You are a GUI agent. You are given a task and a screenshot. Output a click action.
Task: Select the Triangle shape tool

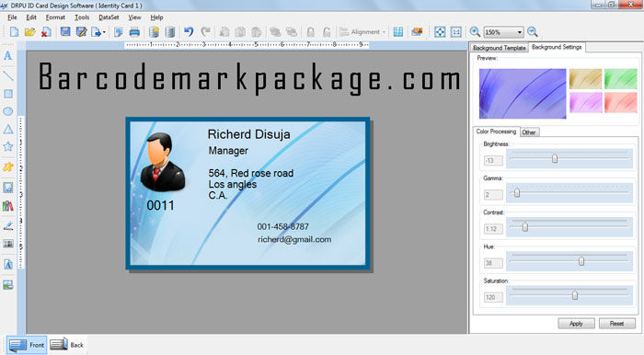pos(7,130)
